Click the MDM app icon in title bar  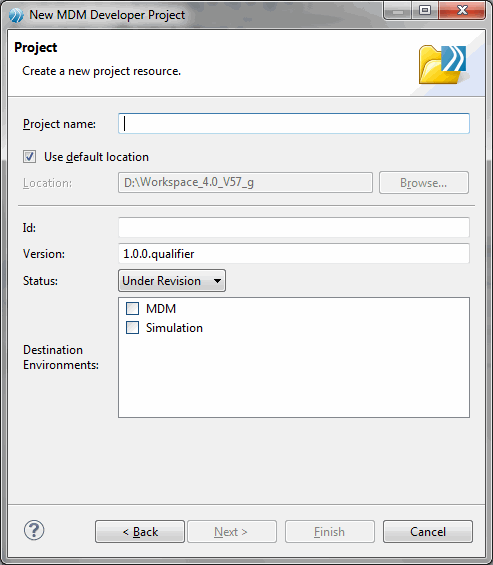[x=16, y=15]
